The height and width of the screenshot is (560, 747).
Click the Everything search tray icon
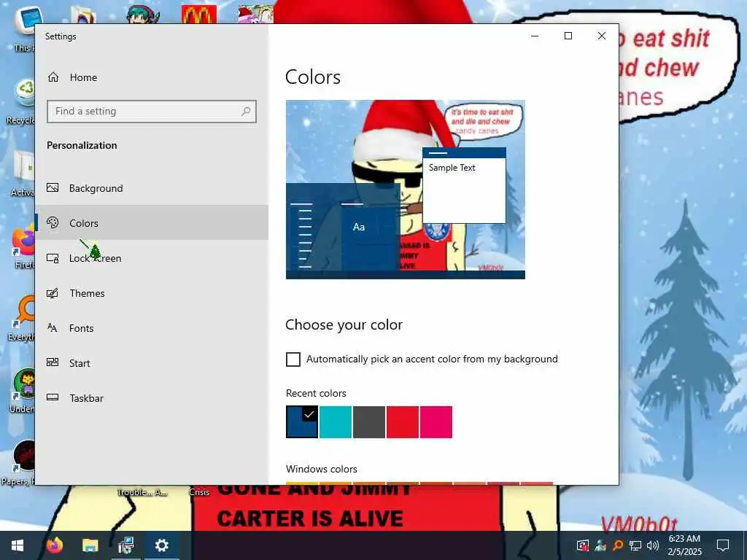tap(618, 545)
